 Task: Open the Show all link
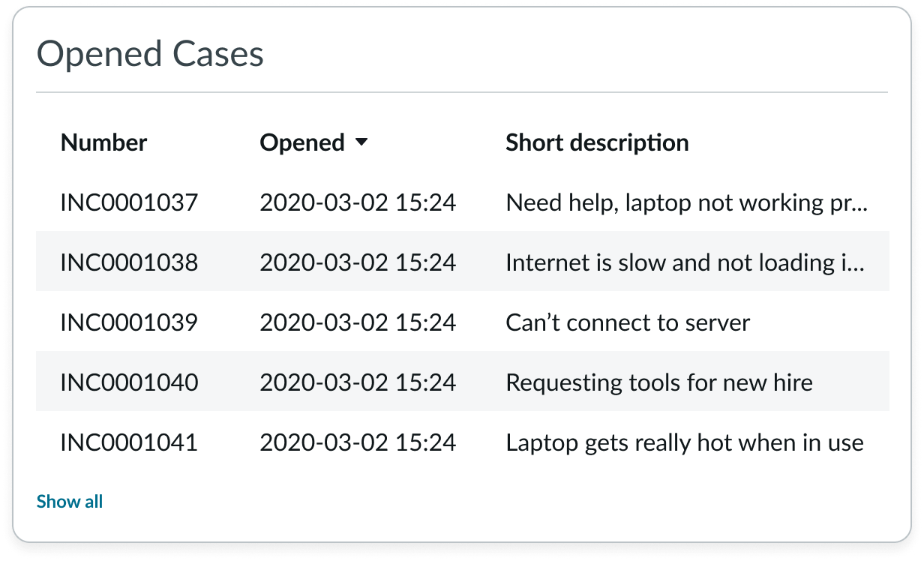[70, 502]
